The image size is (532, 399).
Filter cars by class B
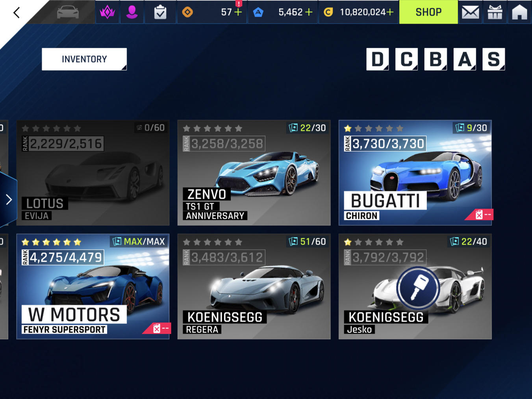click(436, 59)
